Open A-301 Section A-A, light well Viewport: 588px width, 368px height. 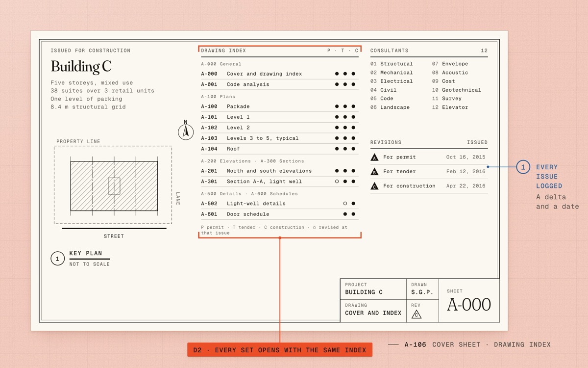(x=279, y=182)
